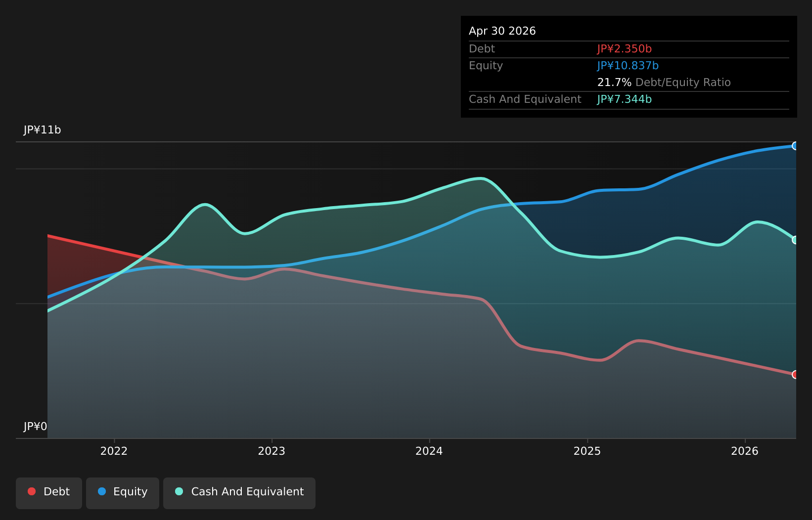Click Cash And Equivalent label in tooltip
Viewport: 812px width, 520px height.
(525, 99)
